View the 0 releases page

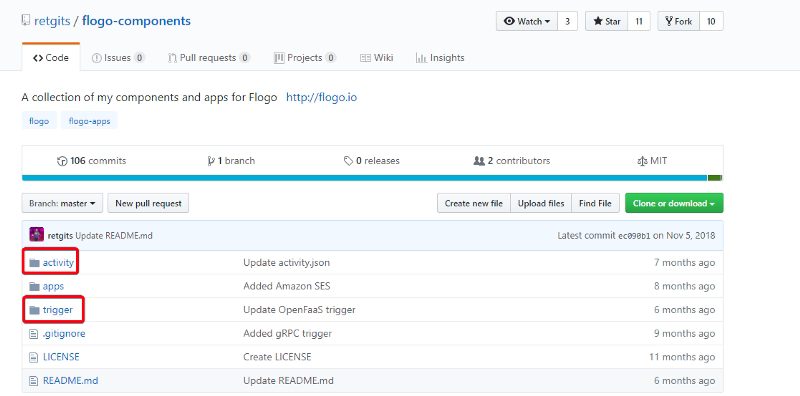coord(372,161)
